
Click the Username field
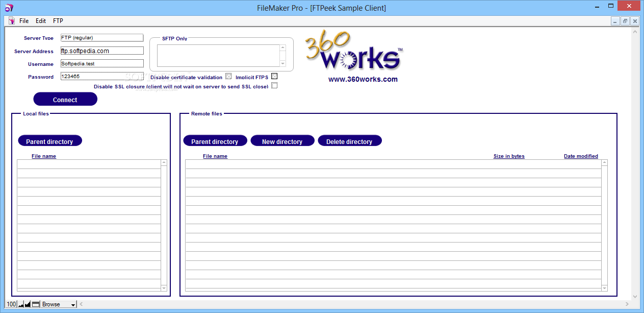coord(101,63)
